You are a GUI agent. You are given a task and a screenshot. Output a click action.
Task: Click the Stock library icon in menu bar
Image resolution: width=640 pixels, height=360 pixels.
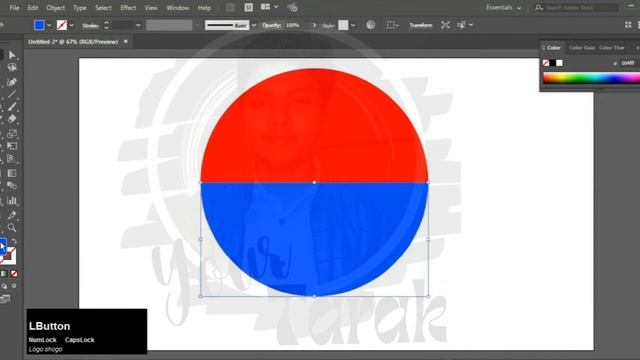pos(248,7)
